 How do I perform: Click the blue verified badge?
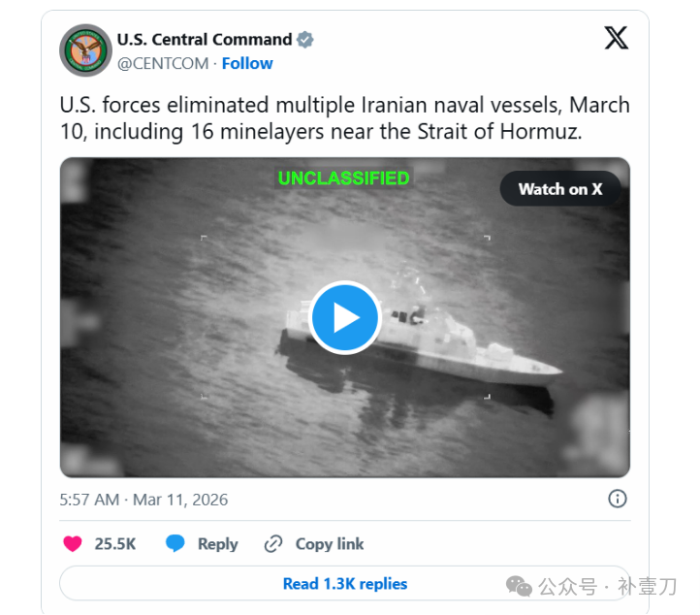(305, 40)
